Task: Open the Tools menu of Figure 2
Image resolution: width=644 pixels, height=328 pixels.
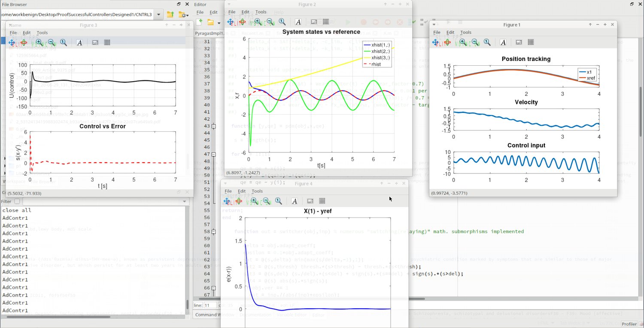Action: tap(261, 12)
